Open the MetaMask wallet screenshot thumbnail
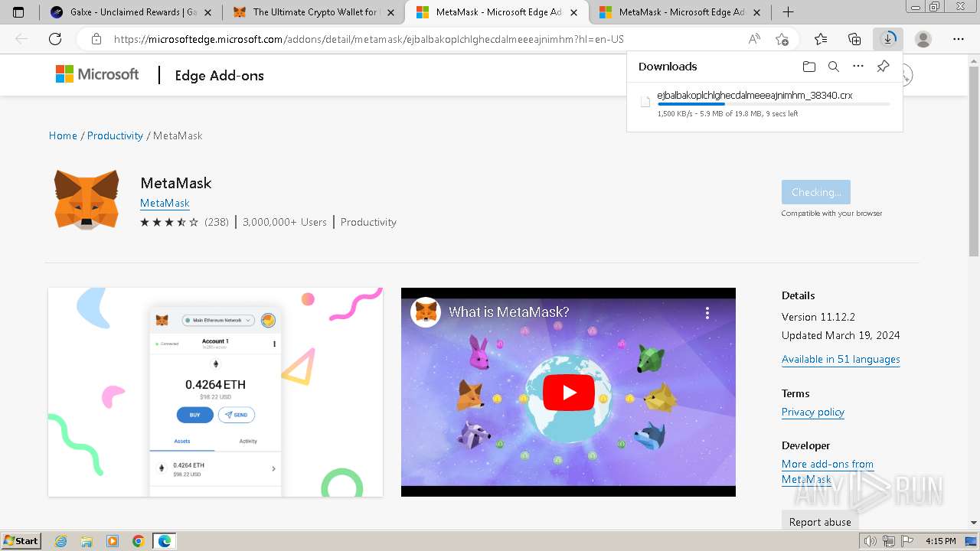 (x=215, y=392)
